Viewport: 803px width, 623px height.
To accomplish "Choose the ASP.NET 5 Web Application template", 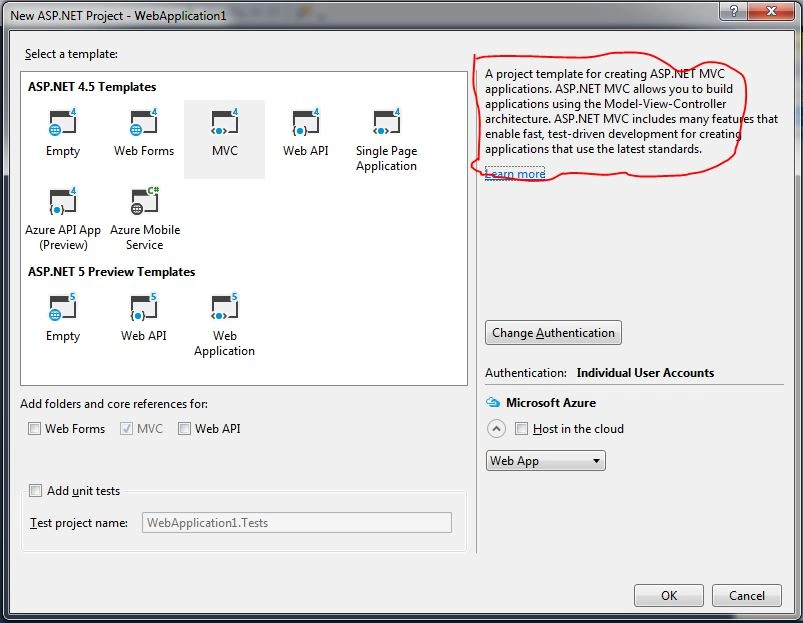I will coord(224,308).
